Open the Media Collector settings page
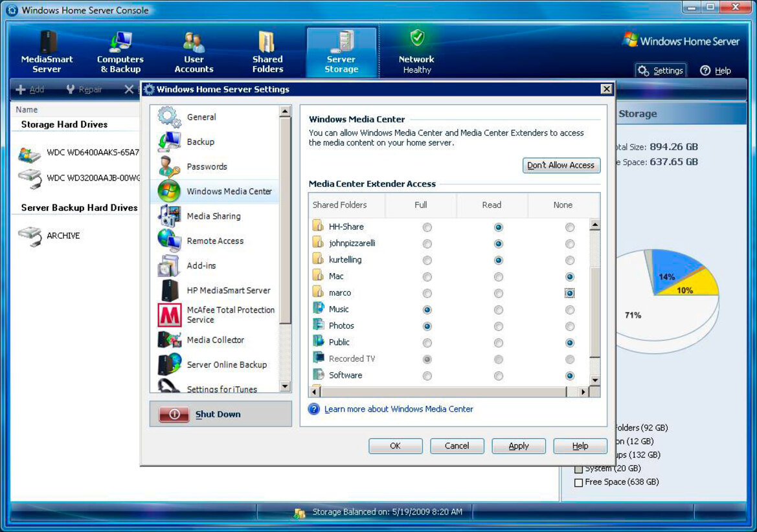The width and height of the screenshot is (757, 532). tap(216, 340)
